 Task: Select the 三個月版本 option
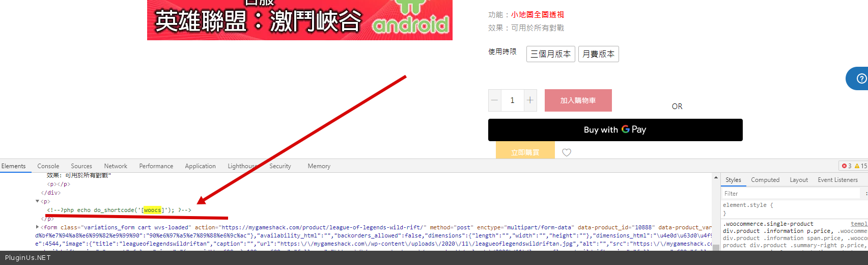pos(551,54)
